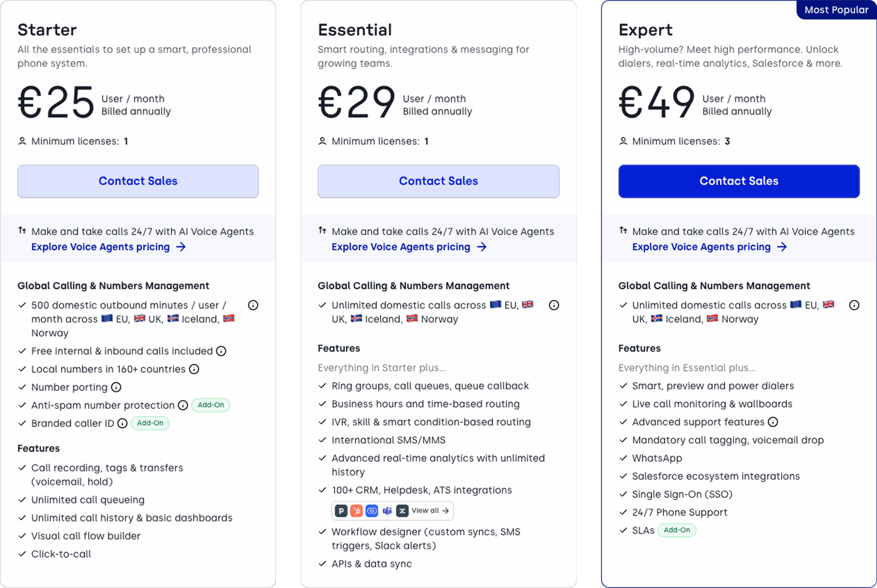This screenshot has height=588, width=877.
Task: Click View all integrations link
Action: pos(430,511)
